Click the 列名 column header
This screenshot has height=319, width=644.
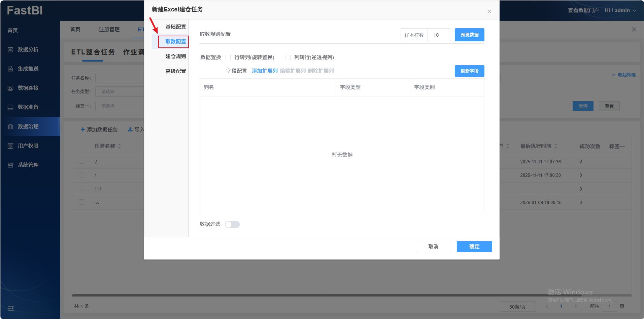coord(209,87)
